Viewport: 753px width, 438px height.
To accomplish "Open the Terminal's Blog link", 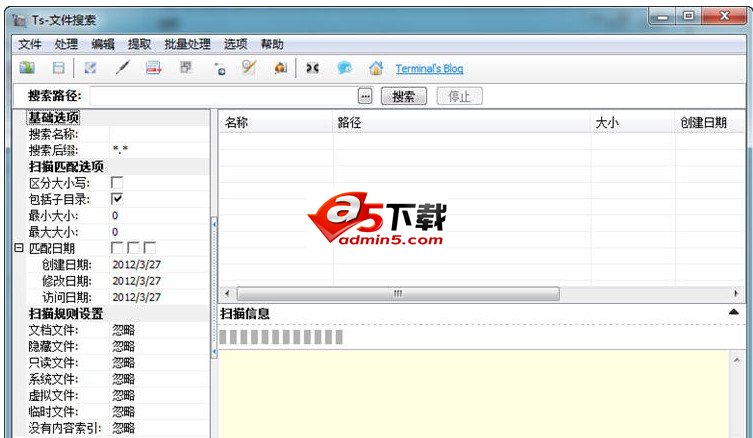I will pos(429,68).
